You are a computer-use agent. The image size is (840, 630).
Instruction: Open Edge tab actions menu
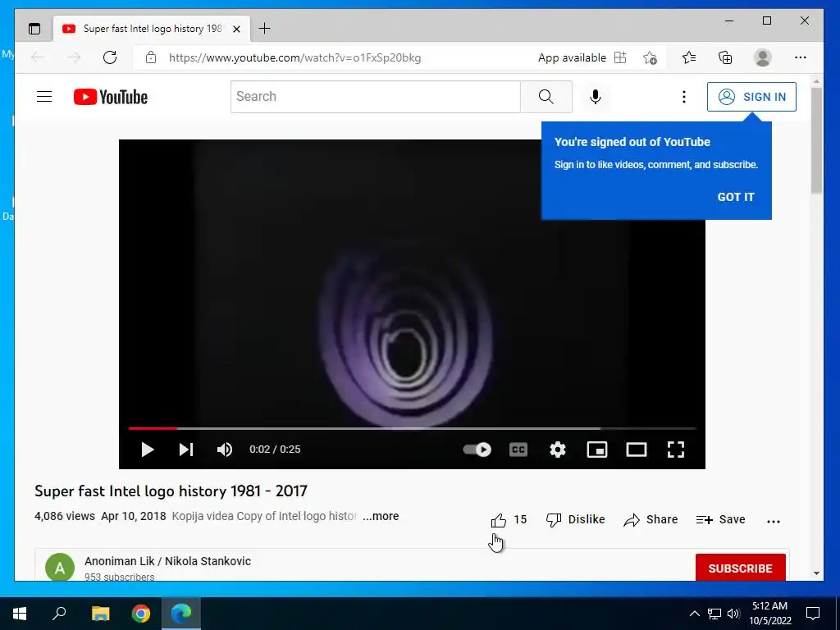[x=34, y=29]
